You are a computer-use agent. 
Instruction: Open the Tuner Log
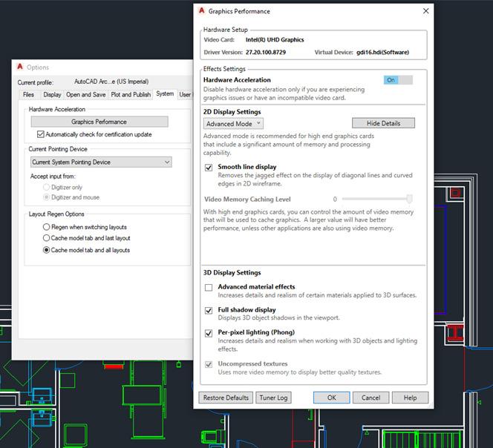pyautogui.click(x=273, y=398)
